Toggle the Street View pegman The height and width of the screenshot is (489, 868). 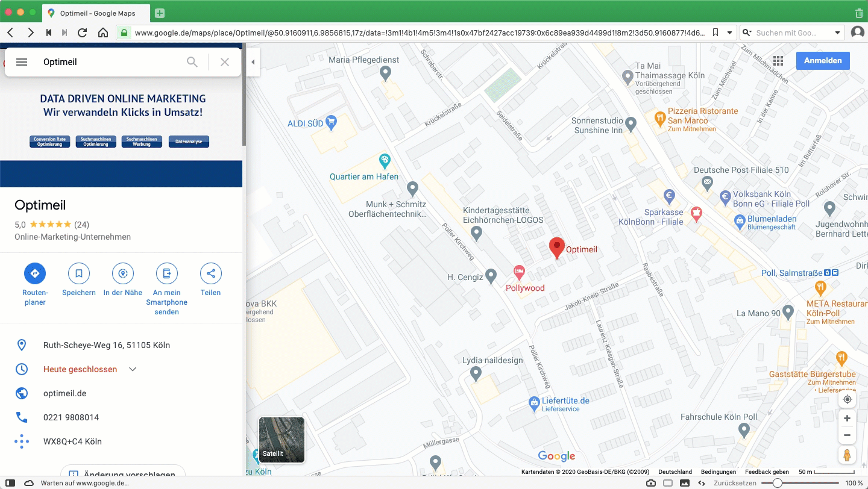847,455
